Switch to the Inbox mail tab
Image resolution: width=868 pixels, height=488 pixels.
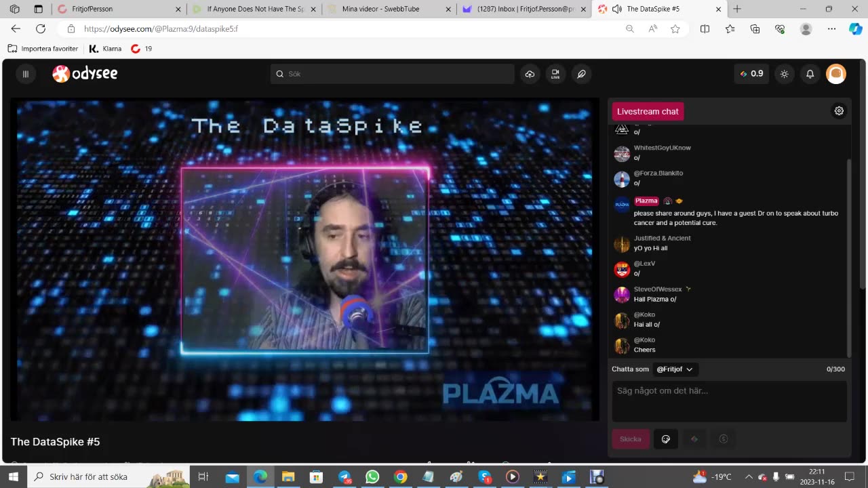click(x=524, y=9)
